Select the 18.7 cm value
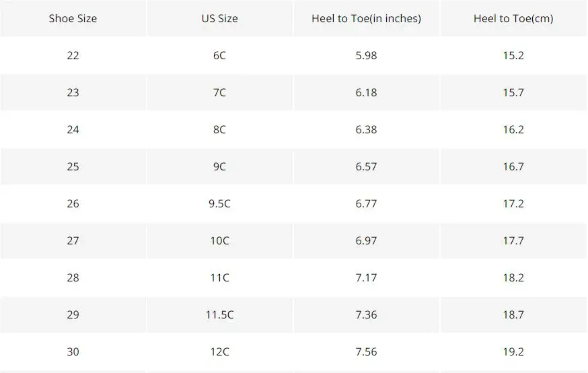The height and width of the screenshot is (373, 588). 513,314
